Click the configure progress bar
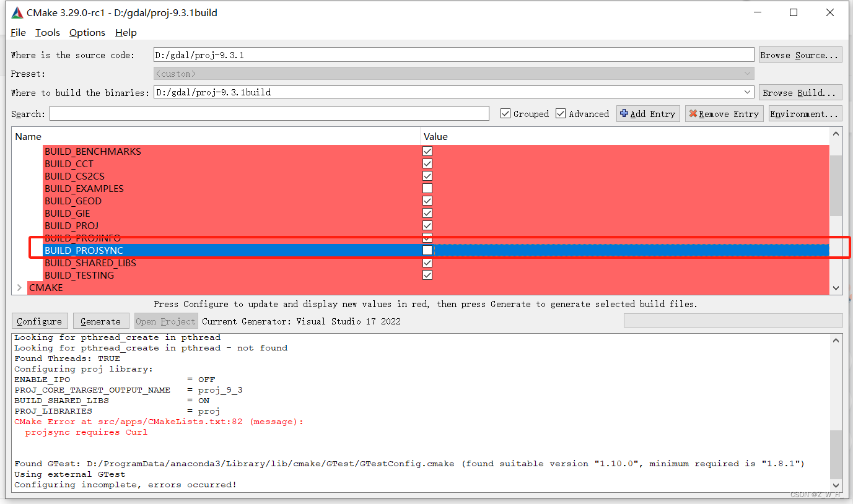 click(x=733, y=320)
